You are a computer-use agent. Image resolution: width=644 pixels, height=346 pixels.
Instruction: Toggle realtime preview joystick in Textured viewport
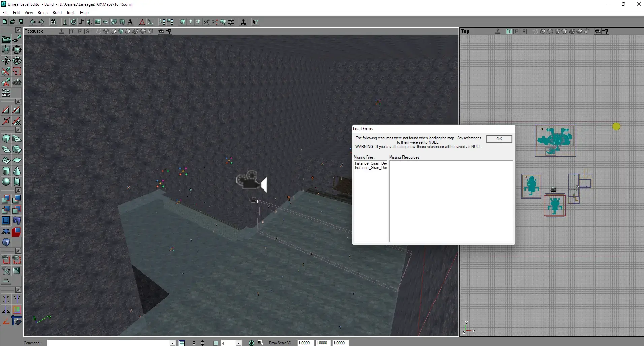(x=61, y=31)
